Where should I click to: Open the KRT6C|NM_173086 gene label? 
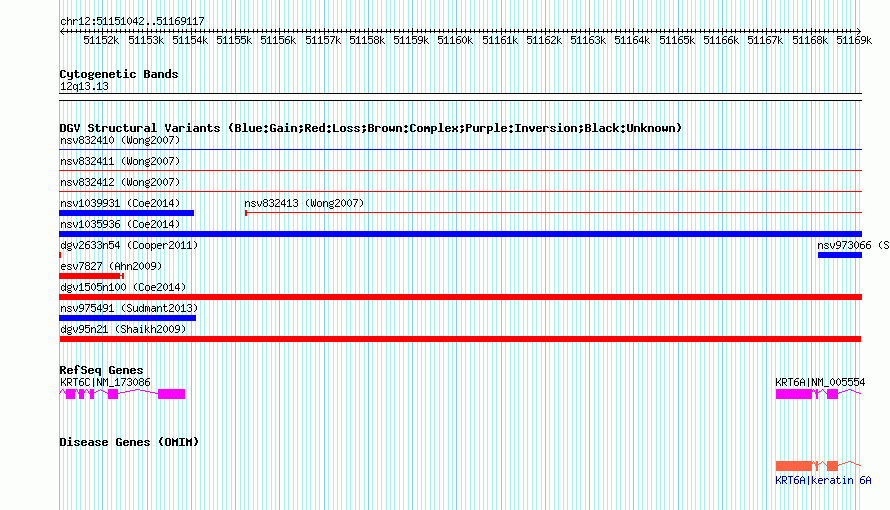[x=105, y=382]
